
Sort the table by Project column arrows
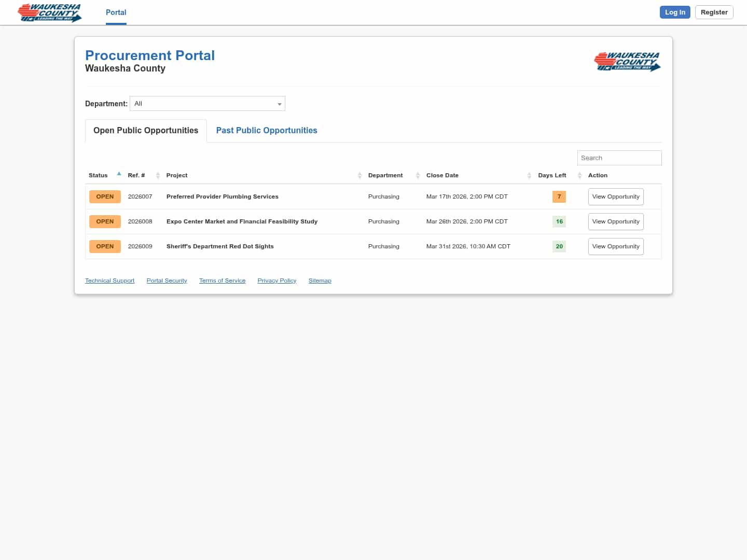coord(359,175)
